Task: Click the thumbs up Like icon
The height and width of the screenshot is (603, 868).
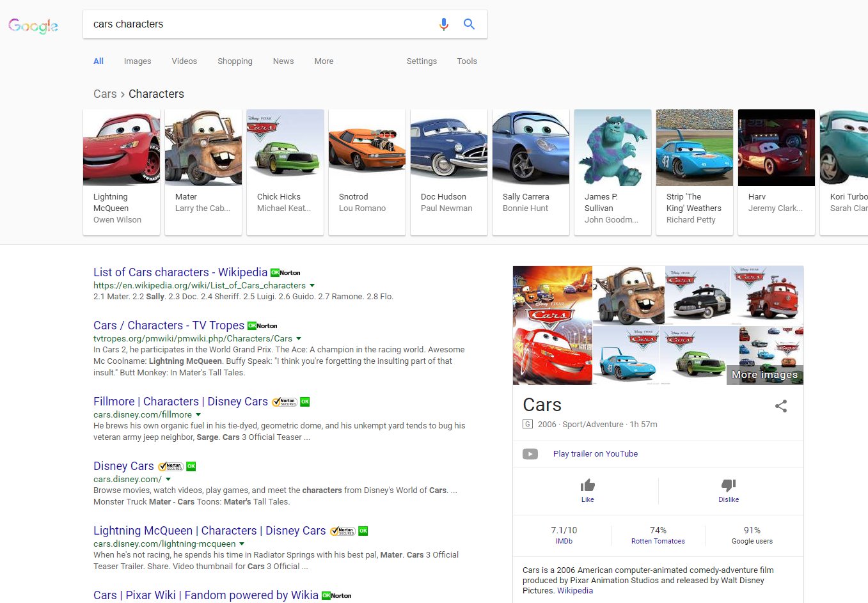Action: point(588,485)
